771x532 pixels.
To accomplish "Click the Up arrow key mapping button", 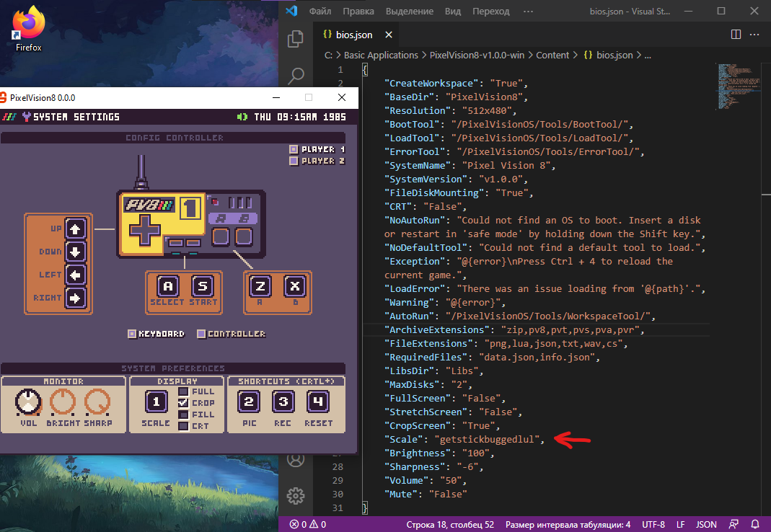I will tap(75, 229).
